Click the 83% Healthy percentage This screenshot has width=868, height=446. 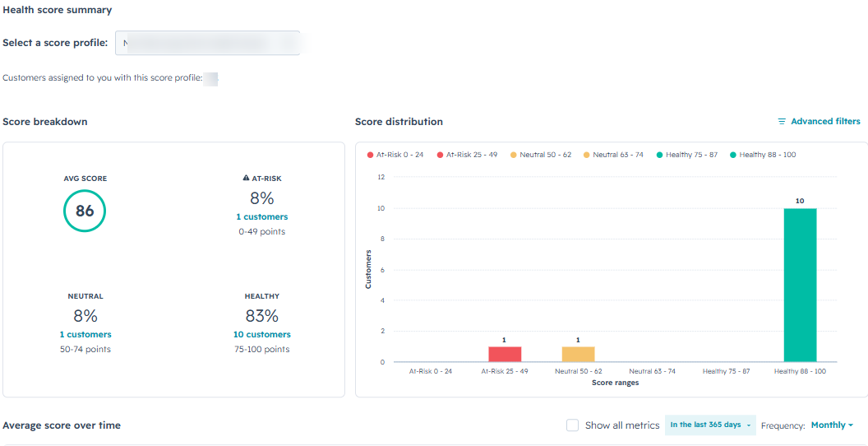[262, 316]
